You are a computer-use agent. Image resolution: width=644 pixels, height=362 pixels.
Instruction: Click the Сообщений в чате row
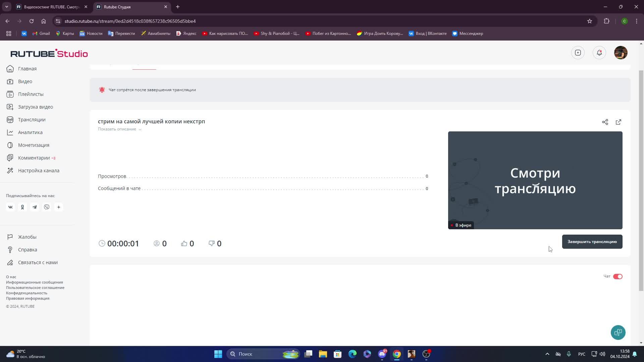(x=263, y=189)
